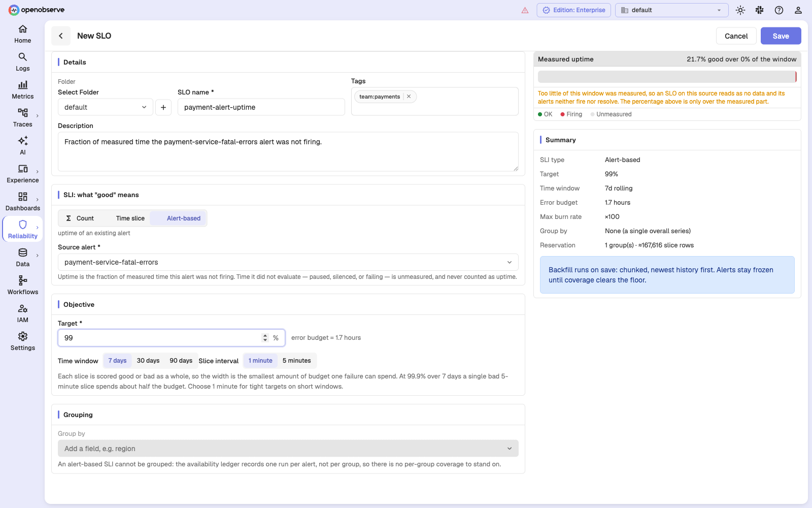
Task: Open the Source alert dropdown
Action: 288,262
